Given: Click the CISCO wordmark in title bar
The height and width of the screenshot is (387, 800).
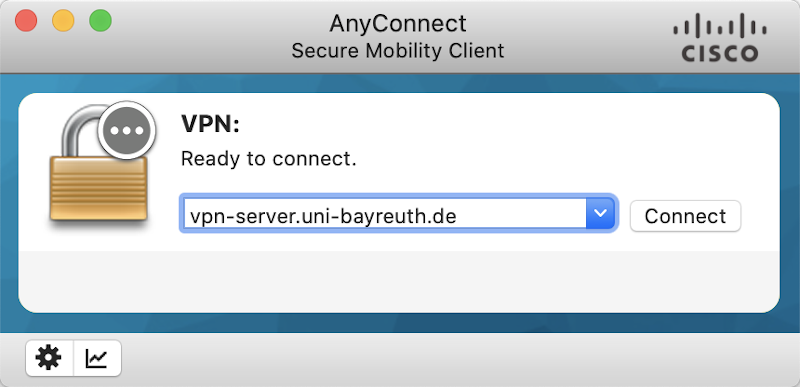Looking at the screenshot, I should (719, 53).
